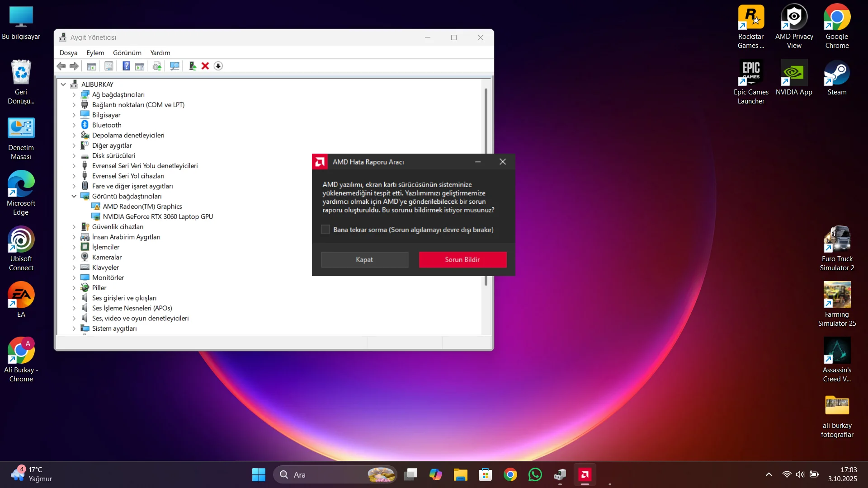Open AMD icon in the taskbar
868x488 pixels.
pyautogui.click(x=585, y=475)
